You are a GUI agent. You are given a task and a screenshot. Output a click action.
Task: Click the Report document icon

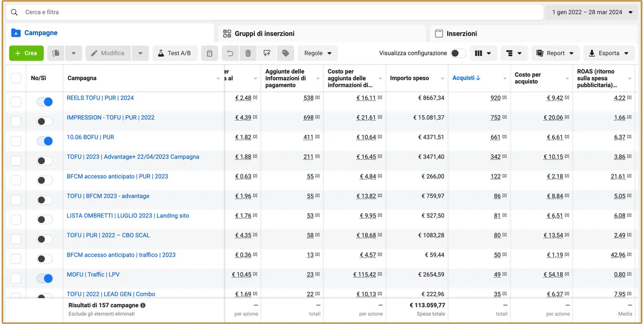point(539,53)
